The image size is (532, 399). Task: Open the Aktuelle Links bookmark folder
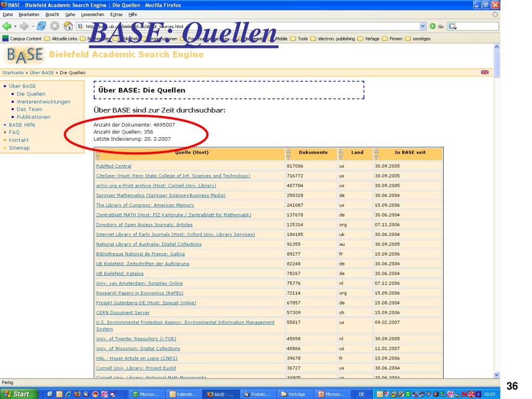click(61, 38)
